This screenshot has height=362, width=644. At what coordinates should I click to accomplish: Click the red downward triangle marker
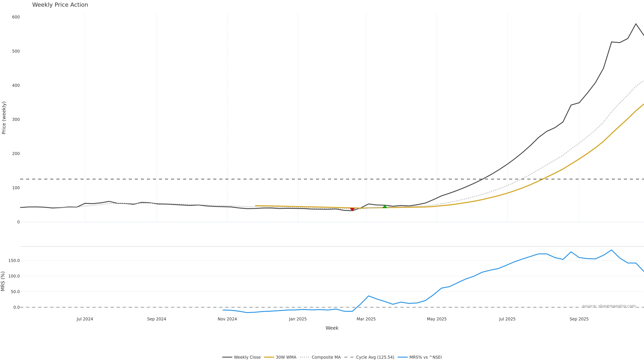[x=352, y=209]
